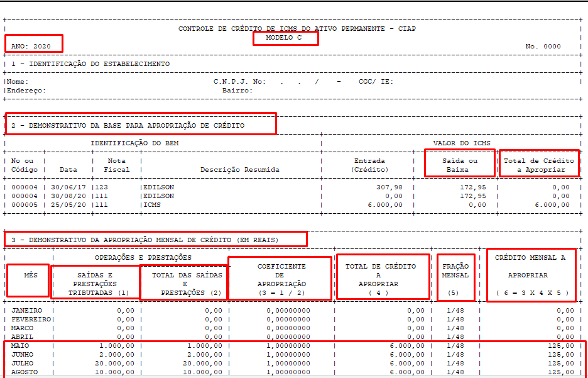Viewport: 588px width, 378px height.
Task: Select the date '30/08/20'
Action: coord(68,196)
